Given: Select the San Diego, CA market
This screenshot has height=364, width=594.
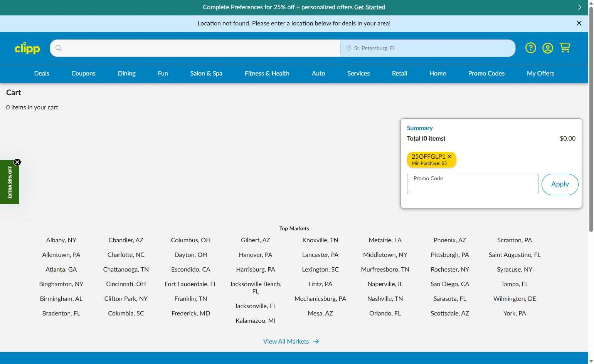Looking at the screenshot, I should point(450,284).
